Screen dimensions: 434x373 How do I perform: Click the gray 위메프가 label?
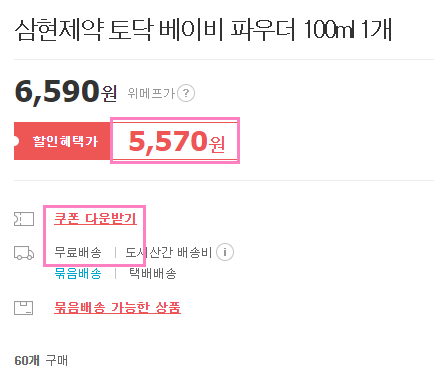[151, 93]
